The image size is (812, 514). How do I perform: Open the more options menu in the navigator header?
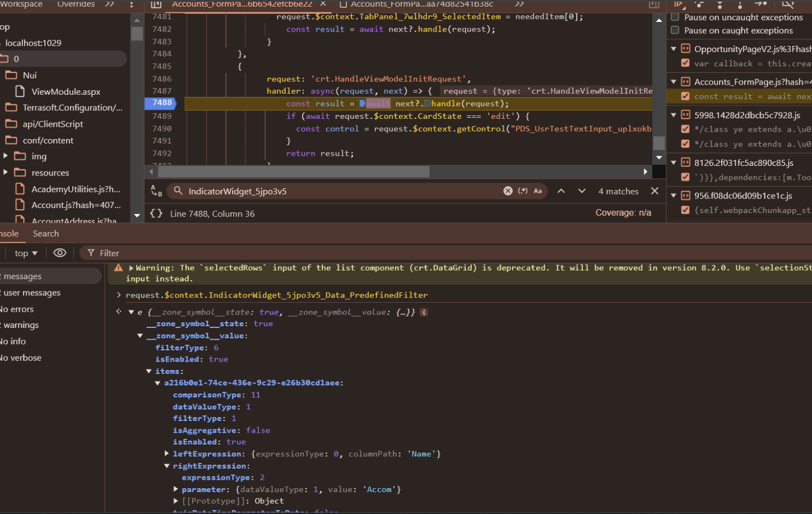coord(132,4)
